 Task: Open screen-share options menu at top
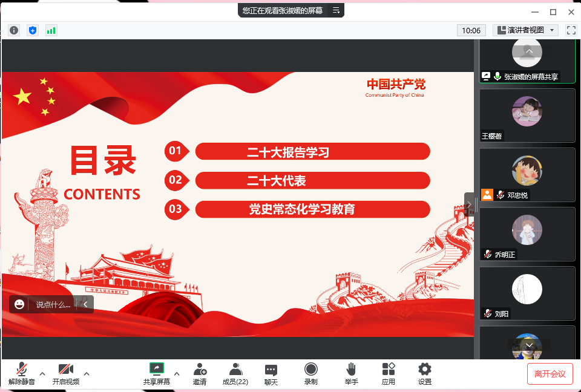[x=336, y=10]
